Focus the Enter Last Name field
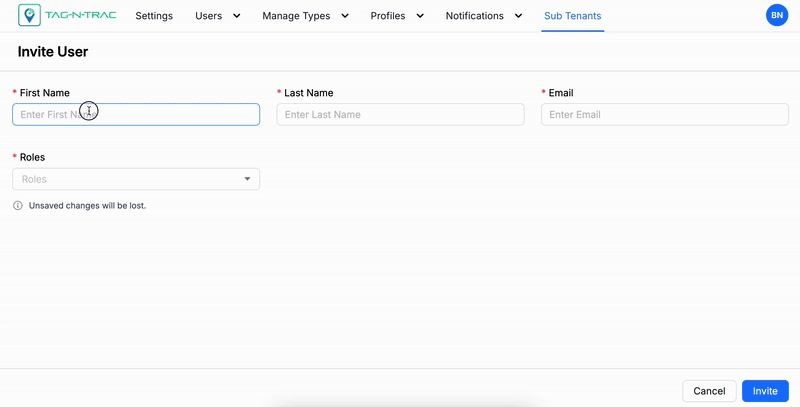Viewport: 800px width, 407px height. [x=401, y=115]
